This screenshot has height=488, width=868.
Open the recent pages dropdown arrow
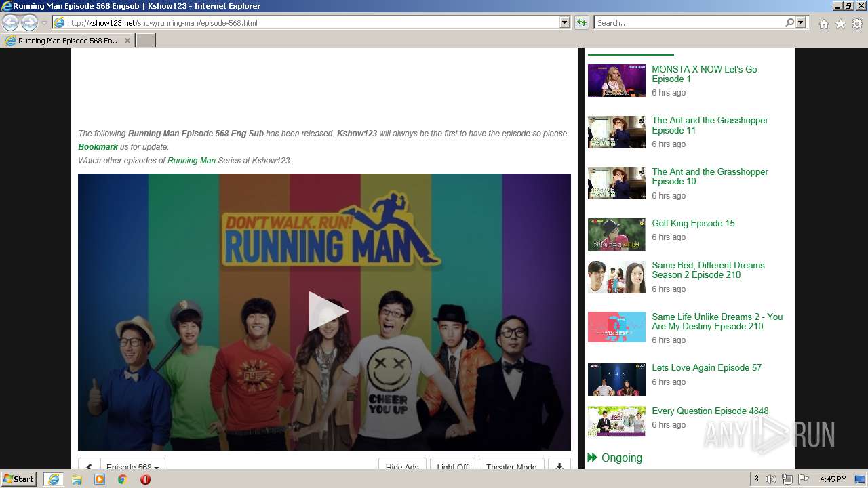point(44,23)
